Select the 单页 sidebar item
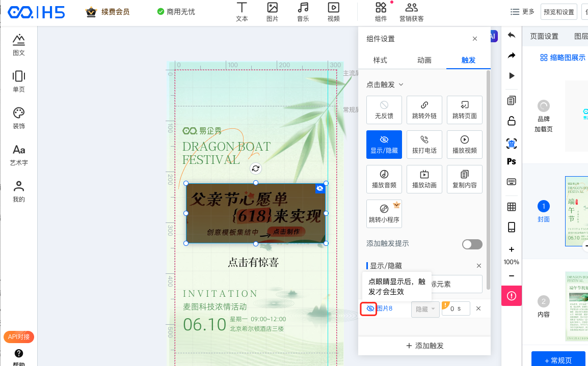Screen dimensions: 588x366 (x=19, y=81)
